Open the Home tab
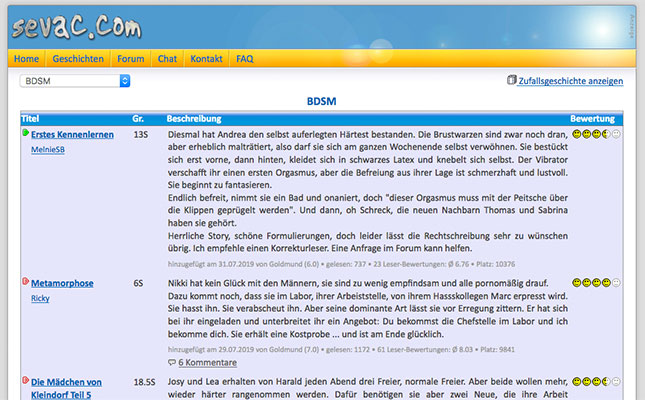The width and height of the screenshot is (645, 400). (x=27, y=59)
